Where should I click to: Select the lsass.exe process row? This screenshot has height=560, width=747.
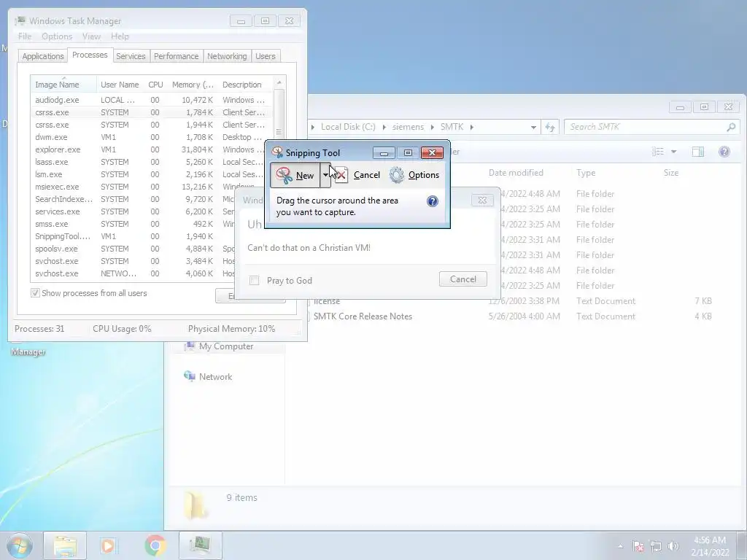tap(147, 162)
